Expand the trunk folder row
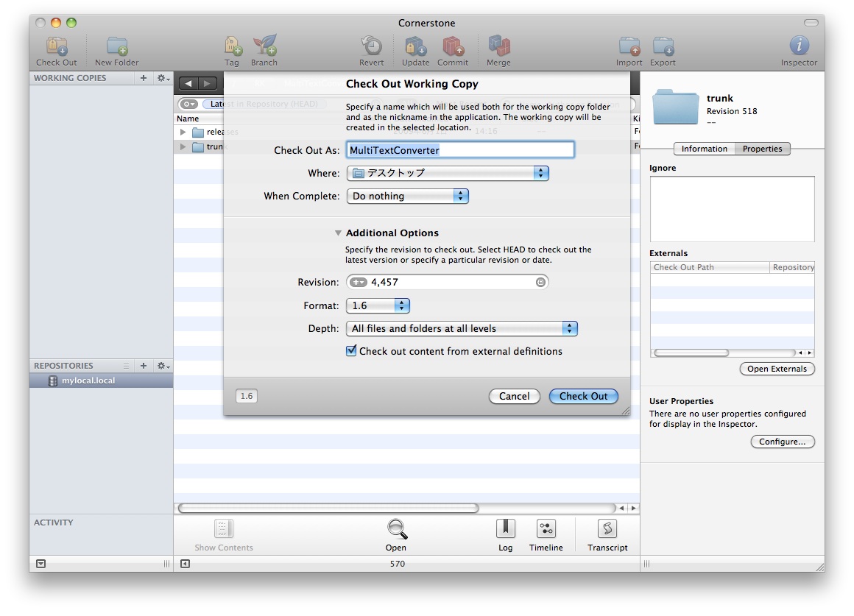Viewport: 854px width, 616px height. tap(183, 146)
